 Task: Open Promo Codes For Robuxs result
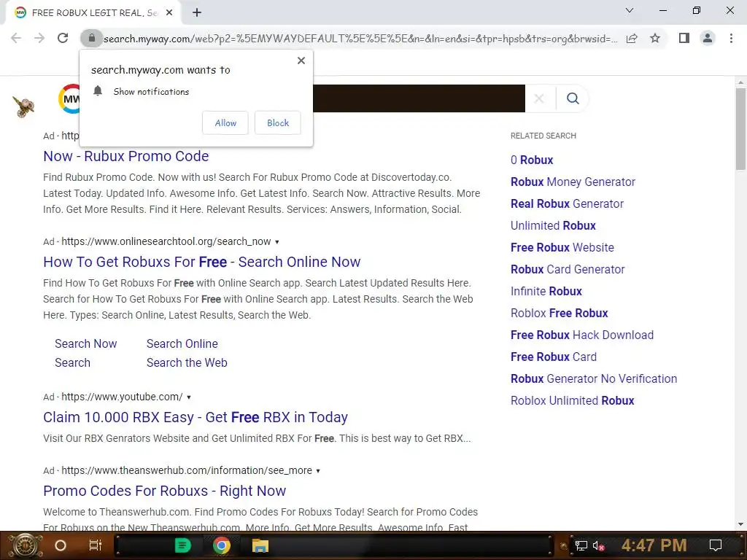coord(164,491)
